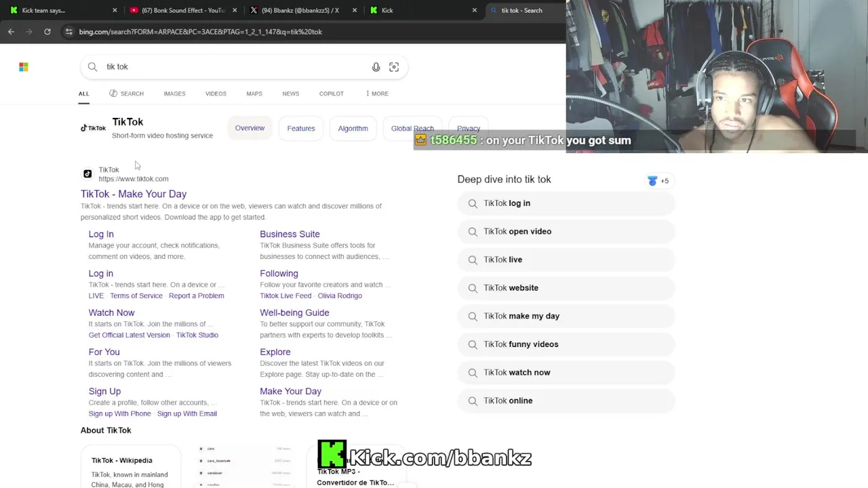Open site info icon in address bar
The image size is (868, 488).
[x=68, y=31]
